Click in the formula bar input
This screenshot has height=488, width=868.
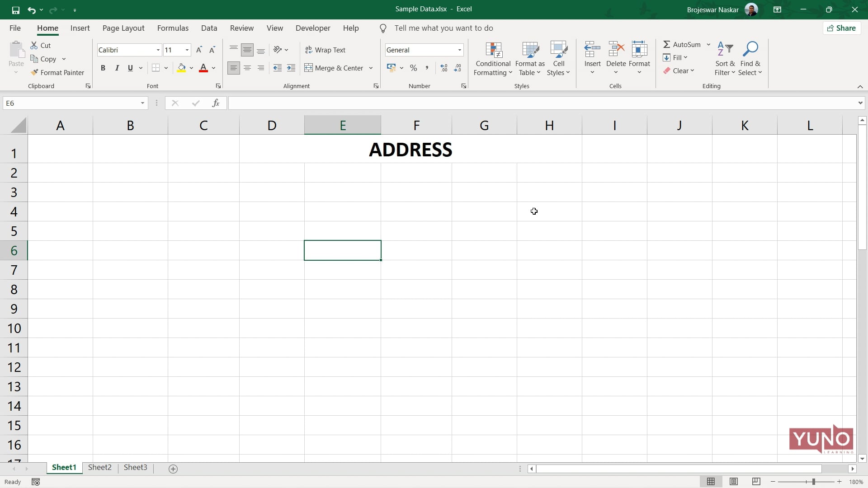click(x=542, y=103)
